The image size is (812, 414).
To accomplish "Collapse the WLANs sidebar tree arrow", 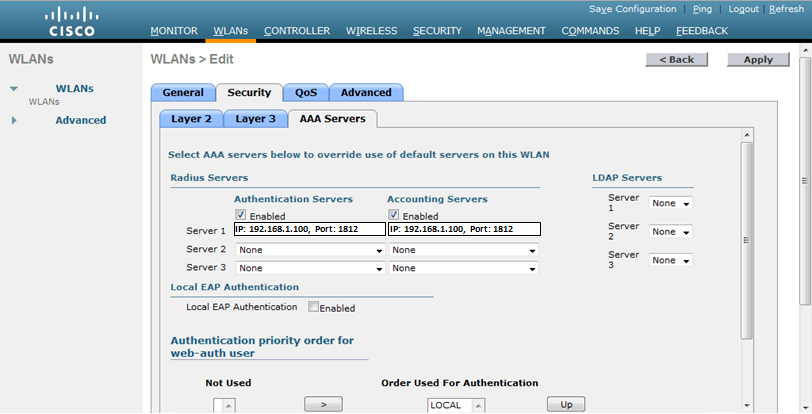I will [x=14, y=89].
